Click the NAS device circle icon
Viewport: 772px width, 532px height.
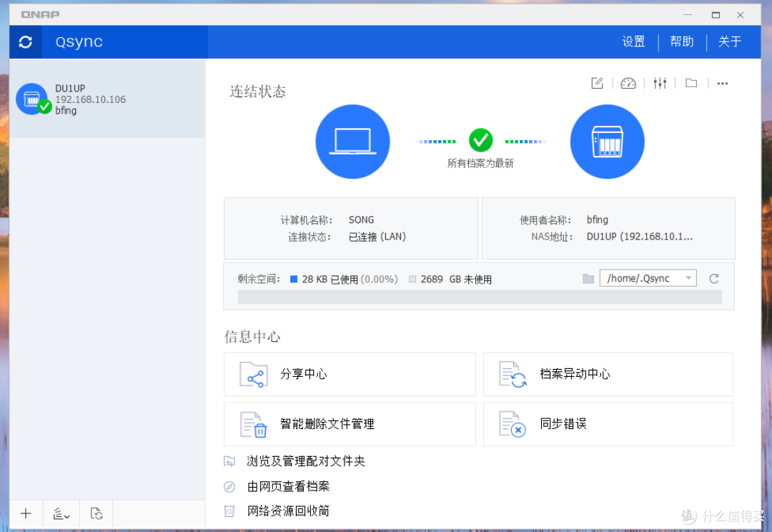(607, 142)
